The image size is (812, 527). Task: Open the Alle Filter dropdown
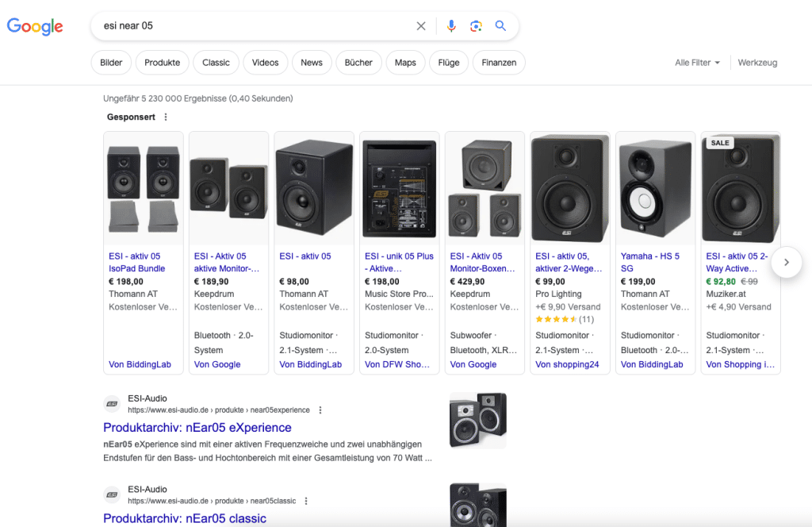point(696,62)
